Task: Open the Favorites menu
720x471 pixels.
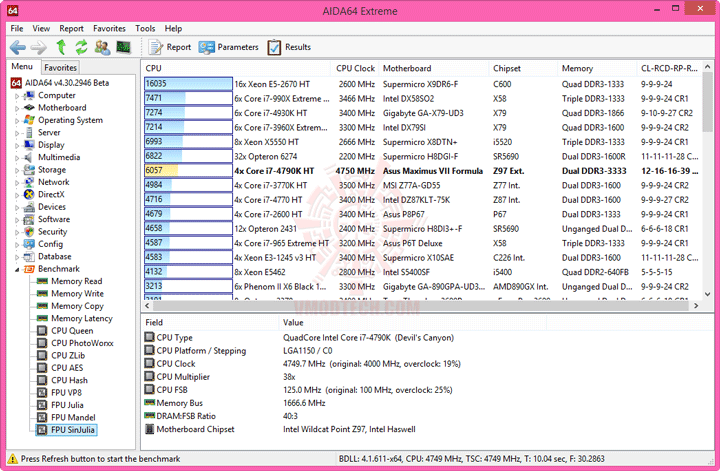Action: click(x=109, y=28)
